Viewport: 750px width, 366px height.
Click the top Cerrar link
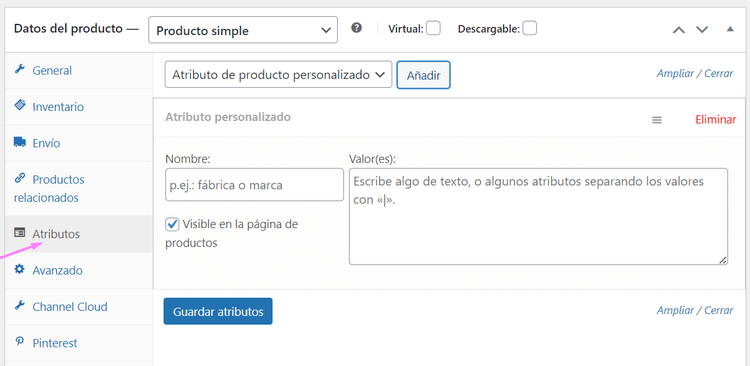coord(718,74)
